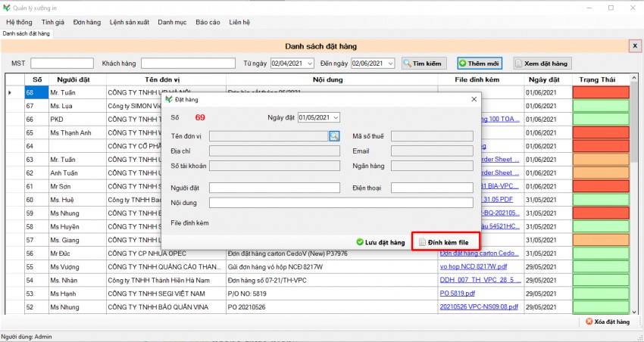644x342 pixels.
Task: Open the PO 5819.pdf attachment link
Action: click(458, 294)
